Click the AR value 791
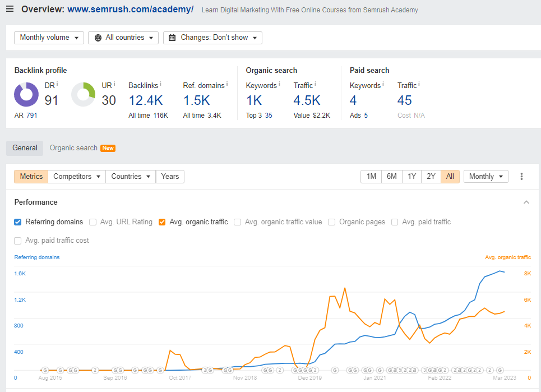 click(32, 116)
